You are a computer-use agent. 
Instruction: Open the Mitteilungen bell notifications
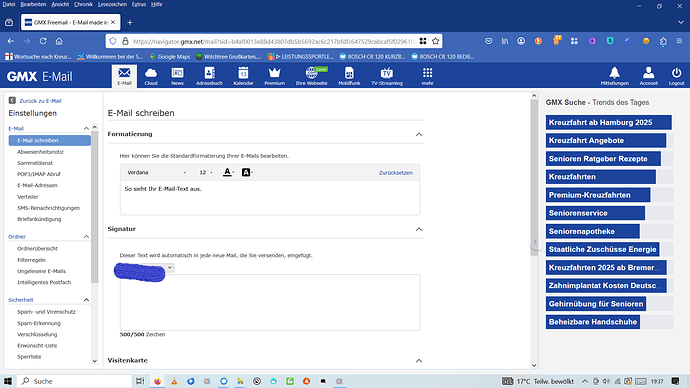click(614, 76)
